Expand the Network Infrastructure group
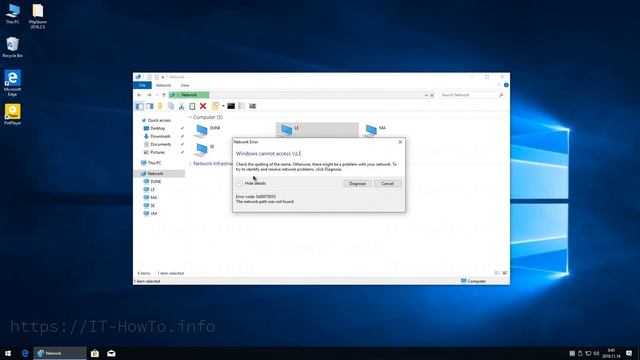 190,164
